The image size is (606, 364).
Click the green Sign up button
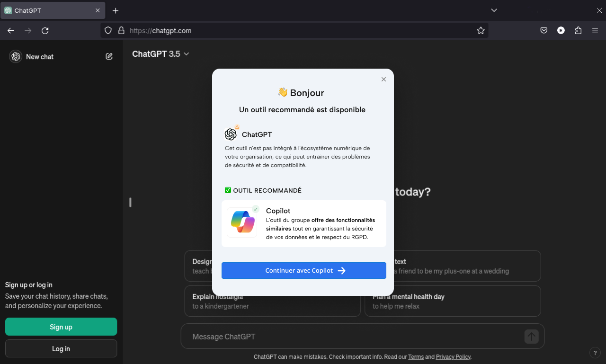(61, 327)
